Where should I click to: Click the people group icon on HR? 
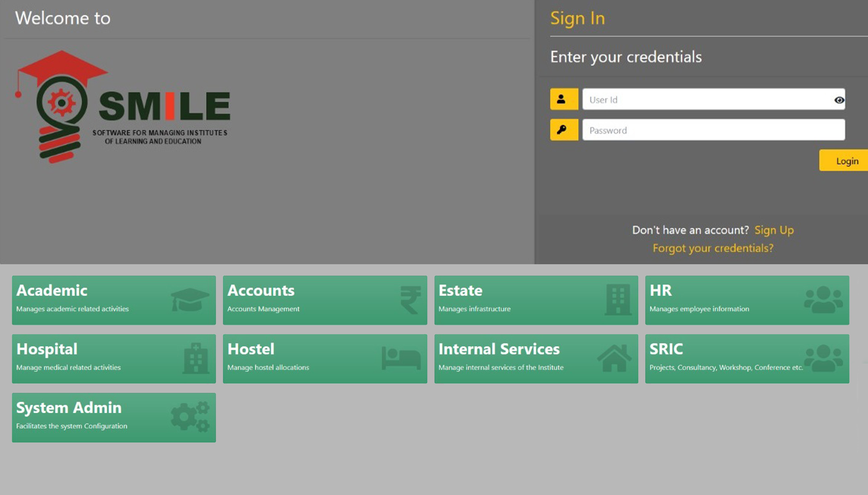pyautogui.click(x=823, y=300)
